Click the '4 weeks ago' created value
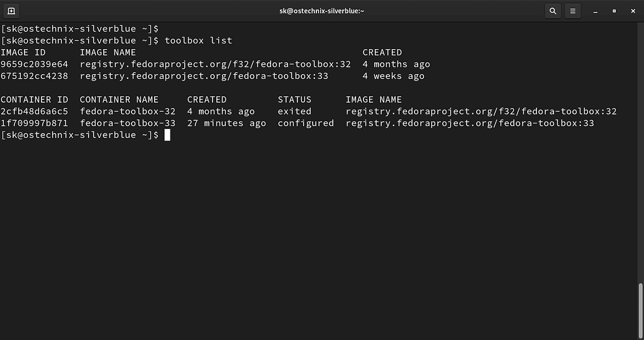This screenshot has height=340, width=644. pyautogui.click(x=393, y=76)
